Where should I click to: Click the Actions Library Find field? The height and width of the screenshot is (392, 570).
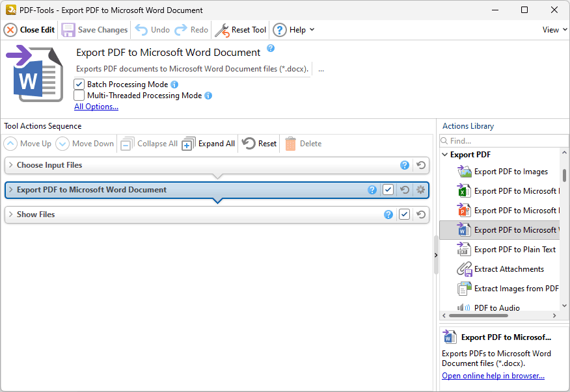(x=504, y=140)
